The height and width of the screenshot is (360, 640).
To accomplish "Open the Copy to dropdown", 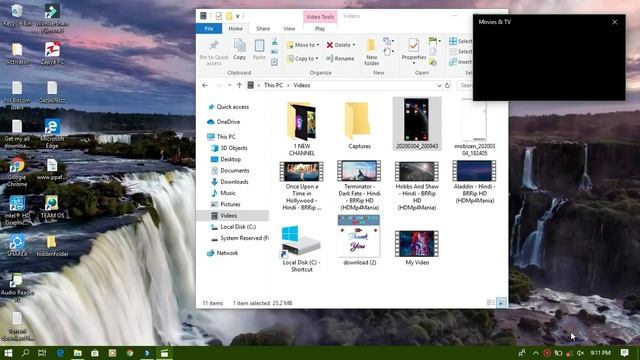I will coord(302,59).
